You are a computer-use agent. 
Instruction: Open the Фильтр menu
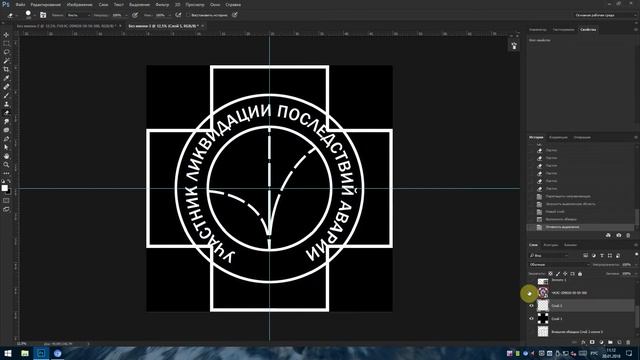coord(162,4)
